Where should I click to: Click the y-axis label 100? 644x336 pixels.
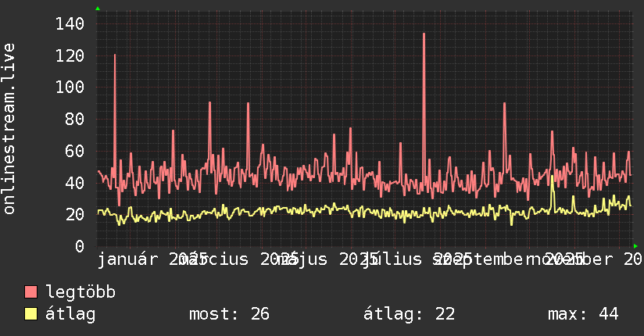coord(70,87)
